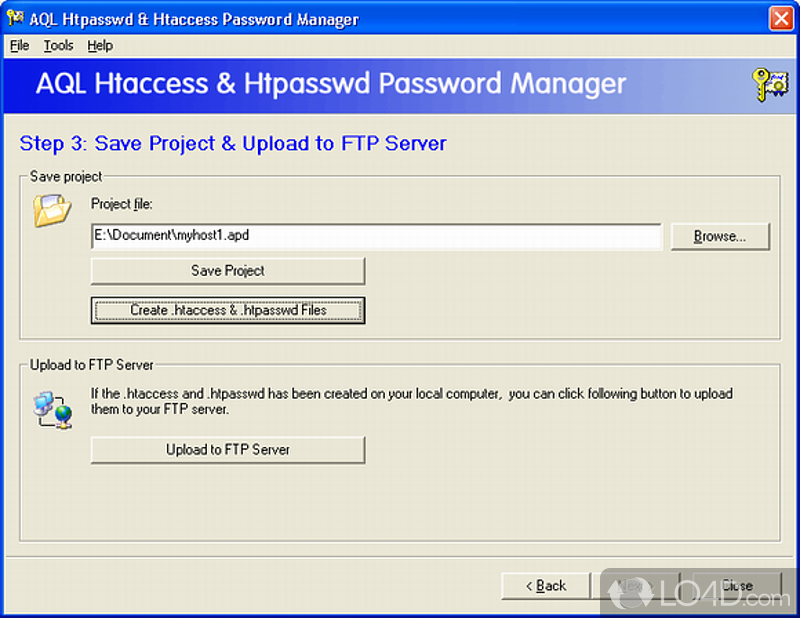This screenshot has height=618, width=800.
Task: Click the FTP upload description text
Action: coord(412,401)
